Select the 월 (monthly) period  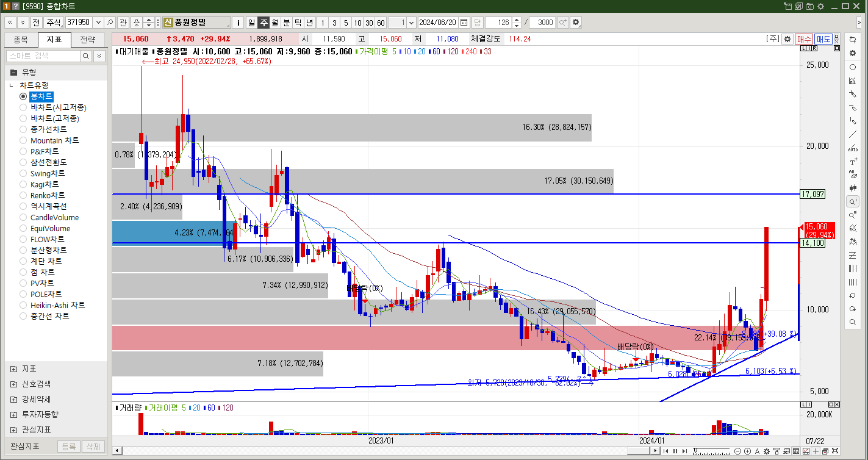pyautogui.click(x=275, y=22)
